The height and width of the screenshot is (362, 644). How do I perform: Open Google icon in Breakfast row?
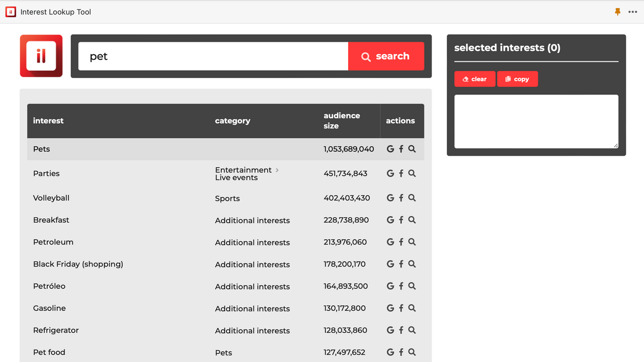390,220
